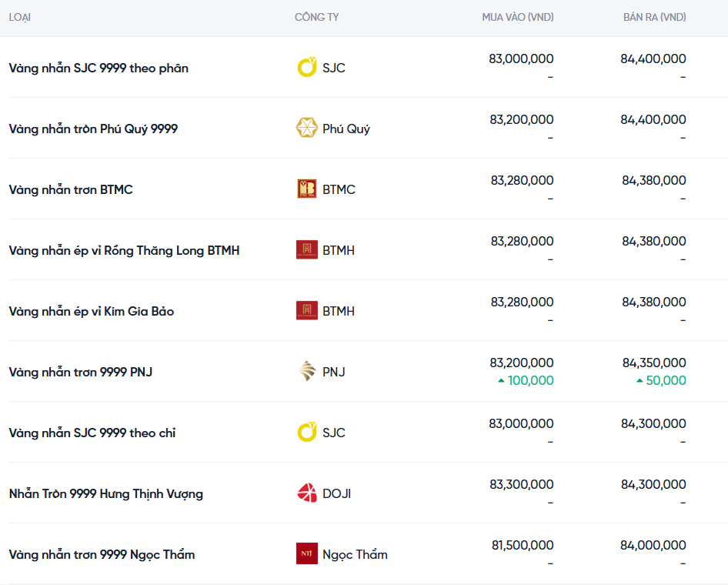Sort by the LOẠI column header
This screenshot has height=585, width=728.
(20, 17)
